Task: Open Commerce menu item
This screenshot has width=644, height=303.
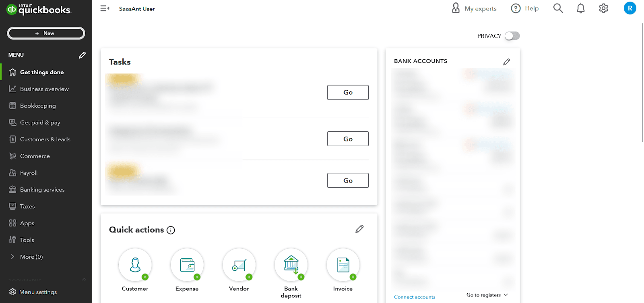Action: [x=46, y=156]
